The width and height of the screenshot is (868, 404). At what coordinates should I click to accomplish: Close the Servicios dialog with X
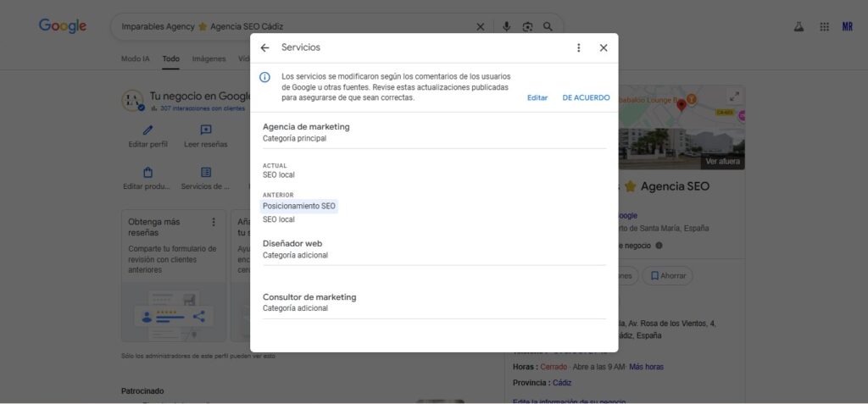[604, 48]
